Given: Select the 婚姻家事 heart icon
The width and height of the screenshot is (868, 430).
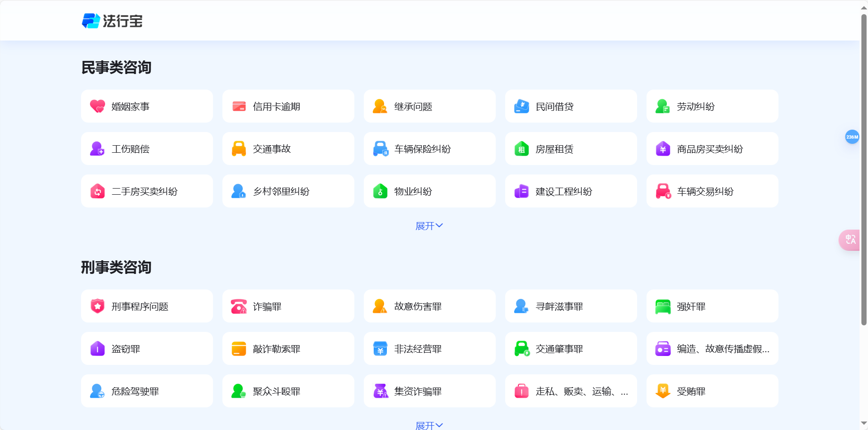Looking at the screenshot, I should [97, 106].
